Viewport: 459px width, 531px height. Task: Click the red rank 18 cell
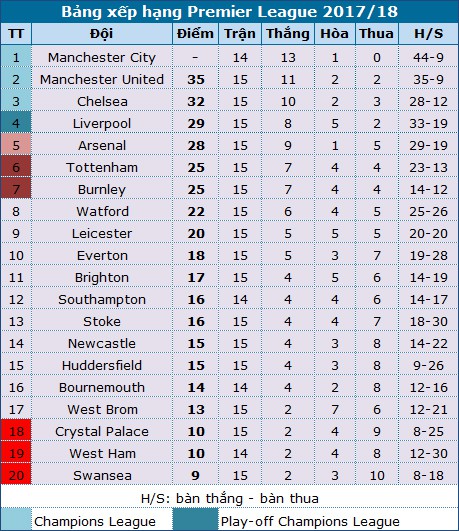click(16, 431)
